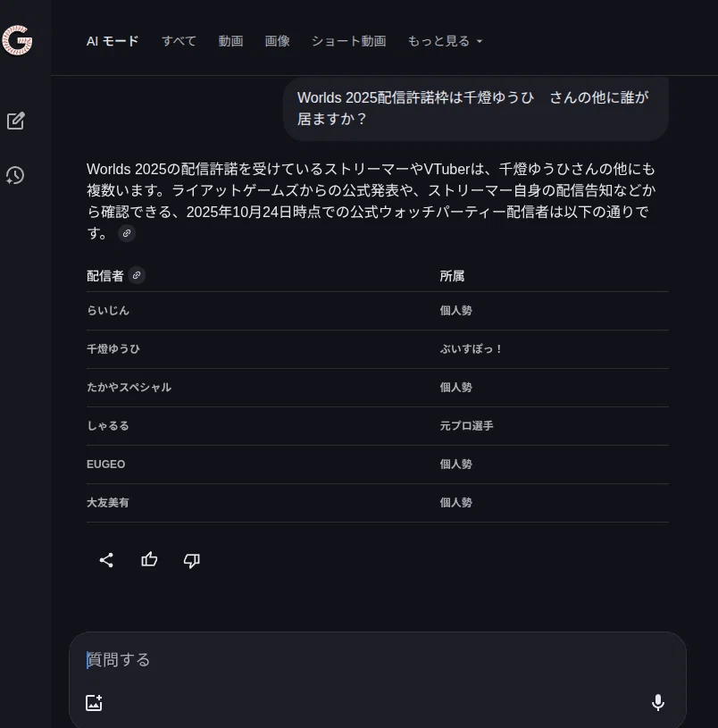Screen dimensions: 718x728
Task: Expand the もっと見る dropdown
Action: coord(445,41)
